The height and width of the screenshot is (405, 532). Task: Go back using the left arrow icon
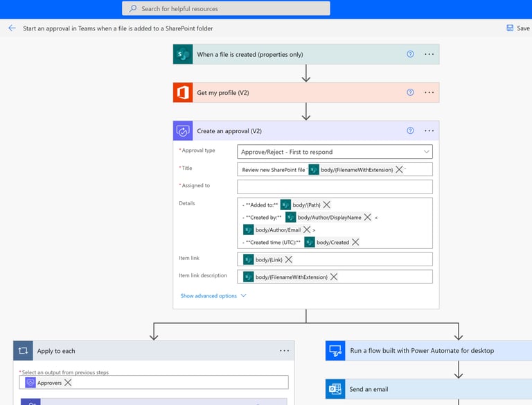coord(12,28)
